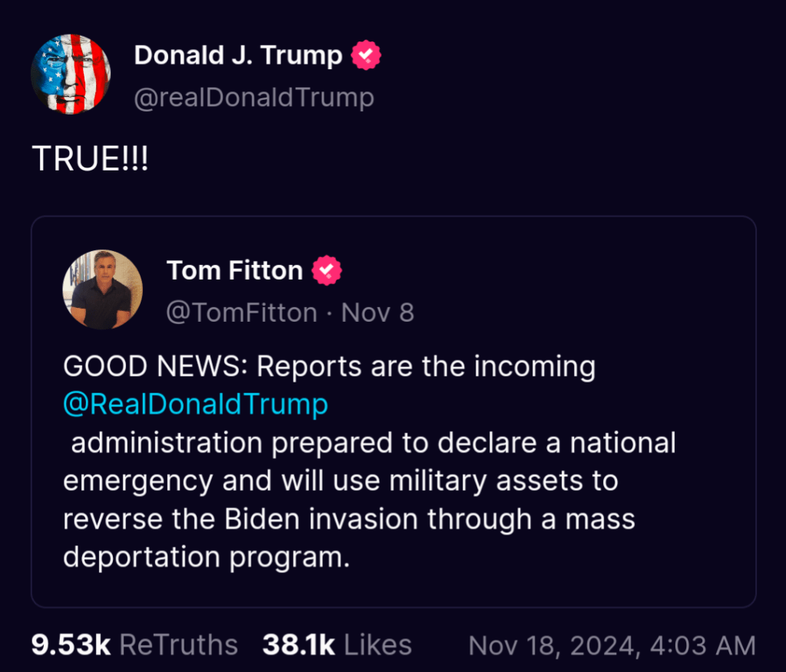Click the "deportation program." text in quote
Viewport: 786px width, 672px height.
tap(206, 558)
